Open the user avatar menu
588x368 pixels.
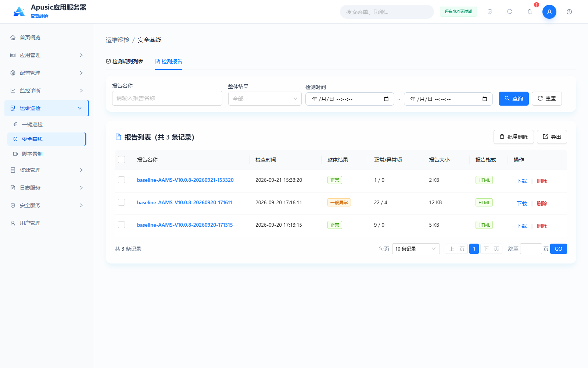click(x=549, y=12)
